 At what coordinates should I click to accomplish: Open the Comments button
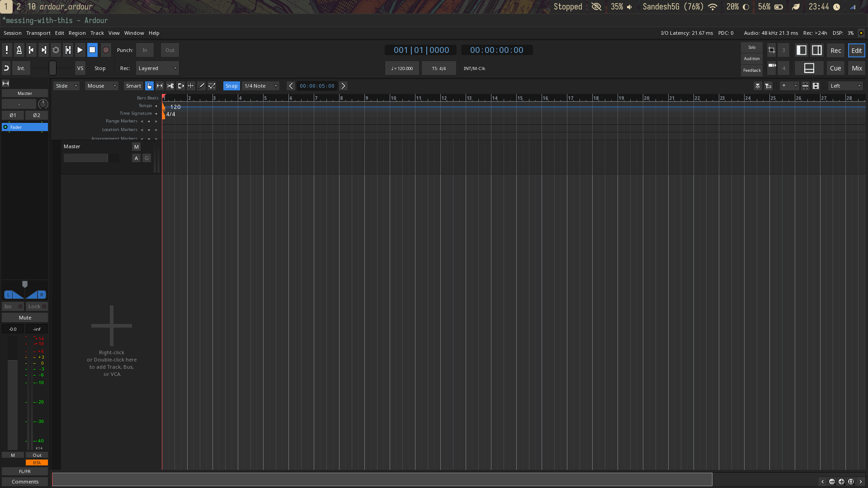[x=25, y=482]
